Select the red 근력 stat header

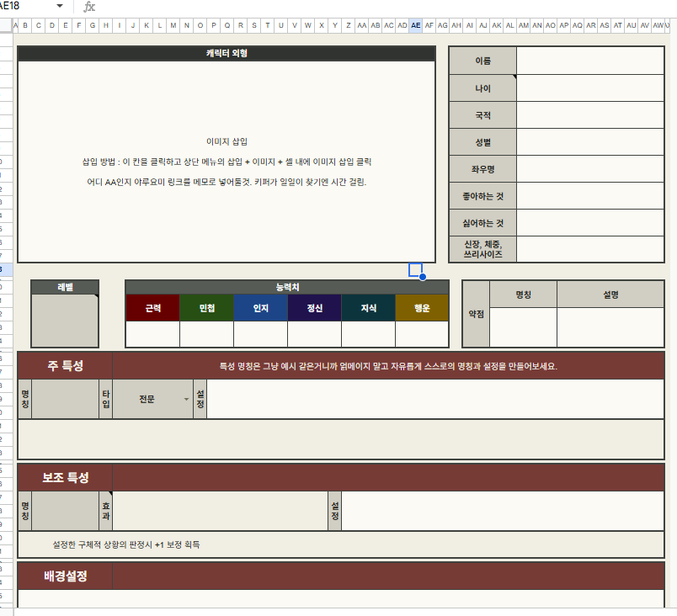(x=153, y=308)
